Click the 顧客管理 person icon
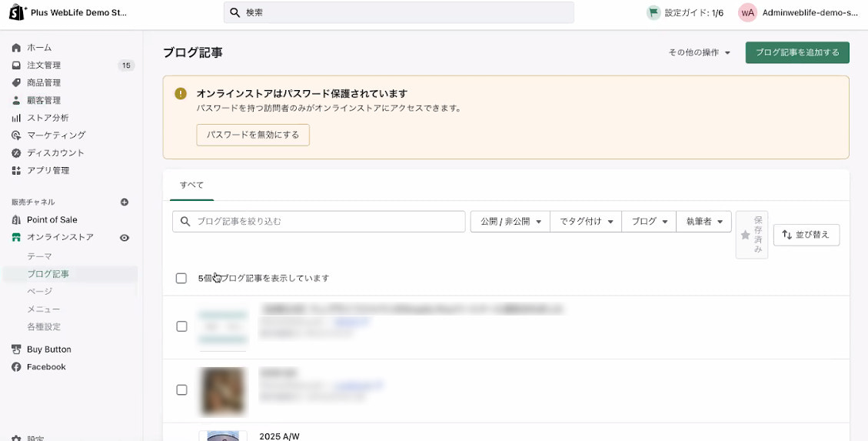This screenshot has height=441, width=868. (x=17, y=101)
